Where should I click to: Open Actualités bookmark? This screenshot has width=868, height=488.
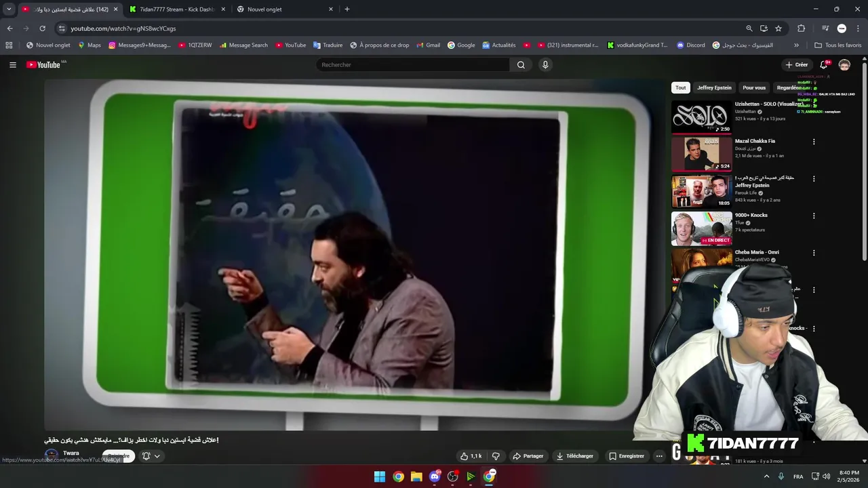point(499,45)
